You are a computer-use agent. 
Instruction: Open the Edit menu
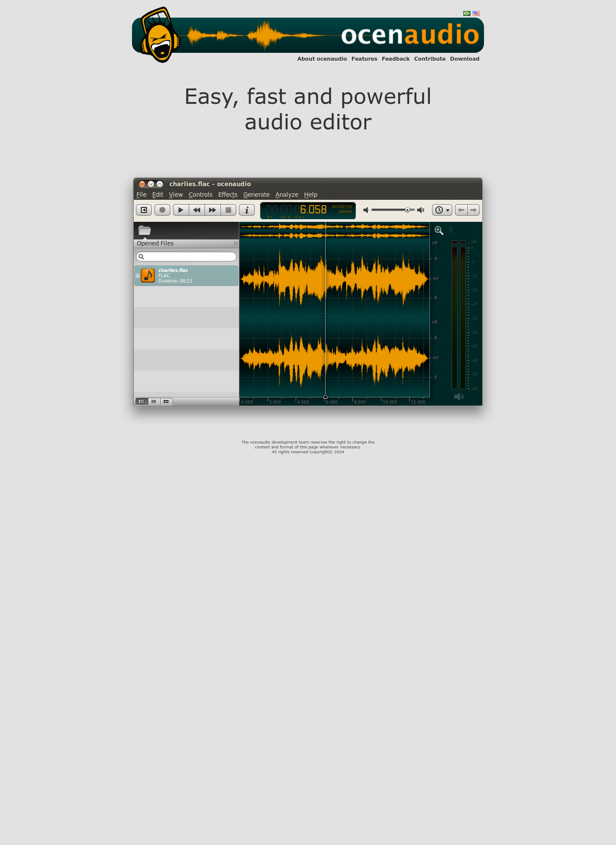tap(158, 195)
